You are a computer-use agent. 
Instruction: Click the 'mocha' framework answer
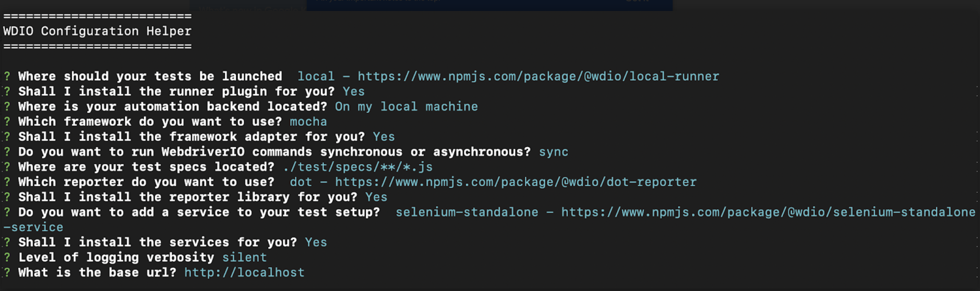pos(308,122)
